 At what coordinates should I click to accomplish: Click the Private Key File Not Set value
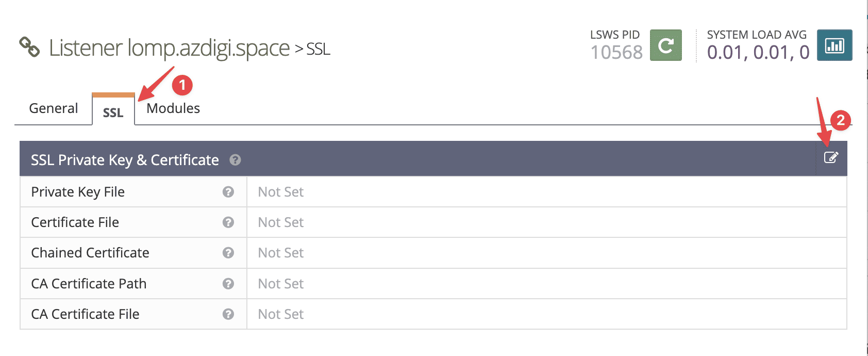click(x=281, y=192)
